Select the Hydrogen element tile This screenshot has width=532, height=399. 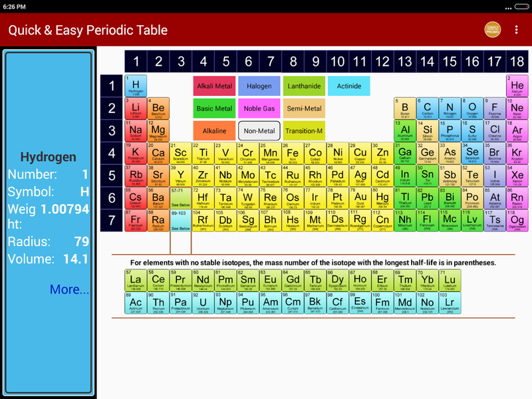click(136, 86)
